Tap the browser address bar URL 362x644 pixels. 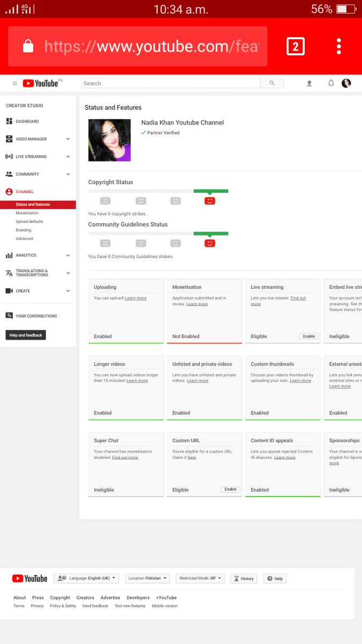[151, 47]
